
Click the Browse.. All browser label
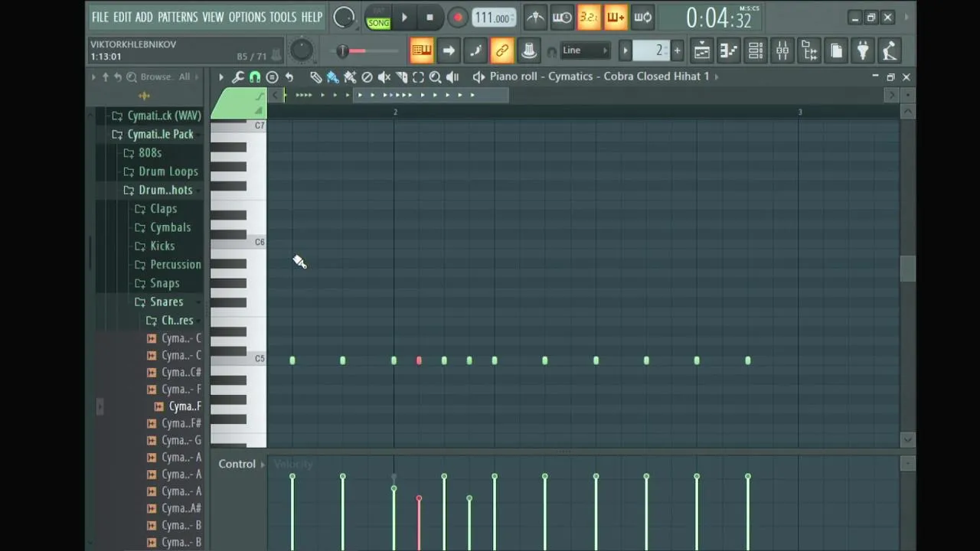pyautogui.click(x=165, y=77)
